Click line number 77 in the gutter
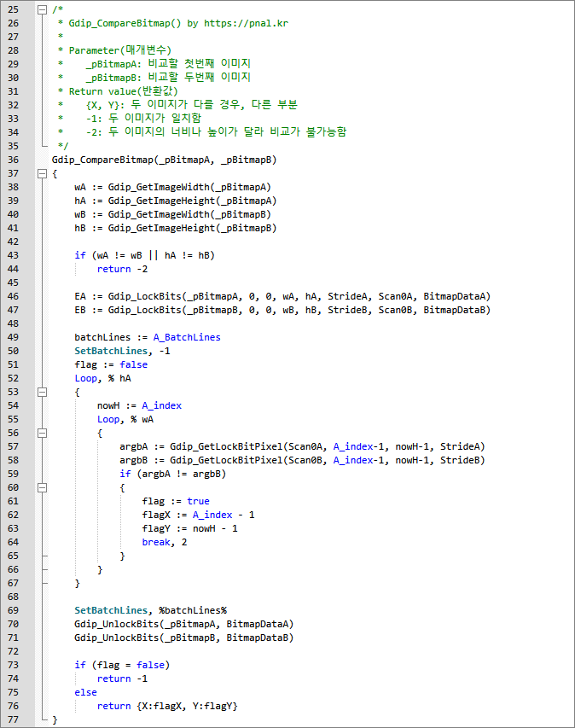Image resolution: width=575 pixels, height=728 pixels. (x=13, y=719)
